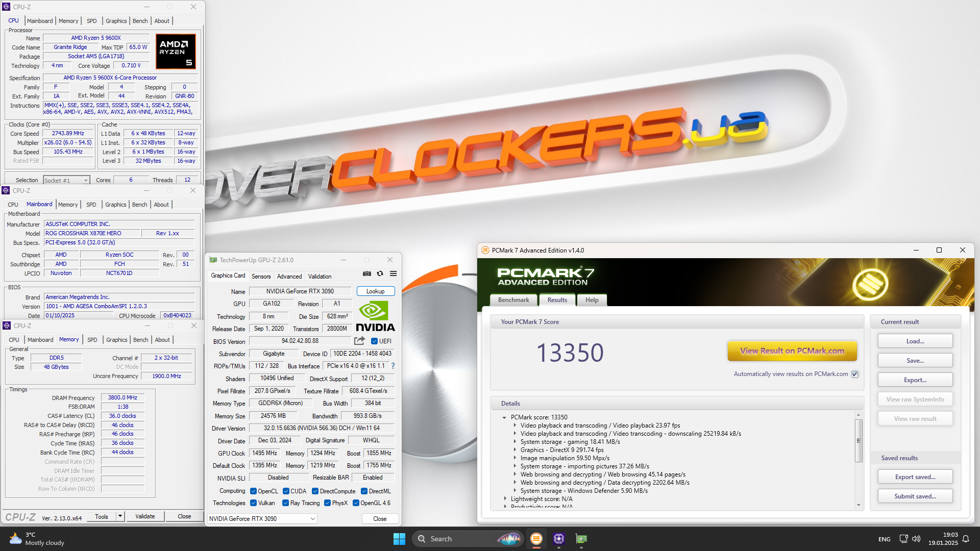This screenshot has width=980, height=551.
Task: Toggle the Ray Tracing checkbox
Action: point(286,503)
